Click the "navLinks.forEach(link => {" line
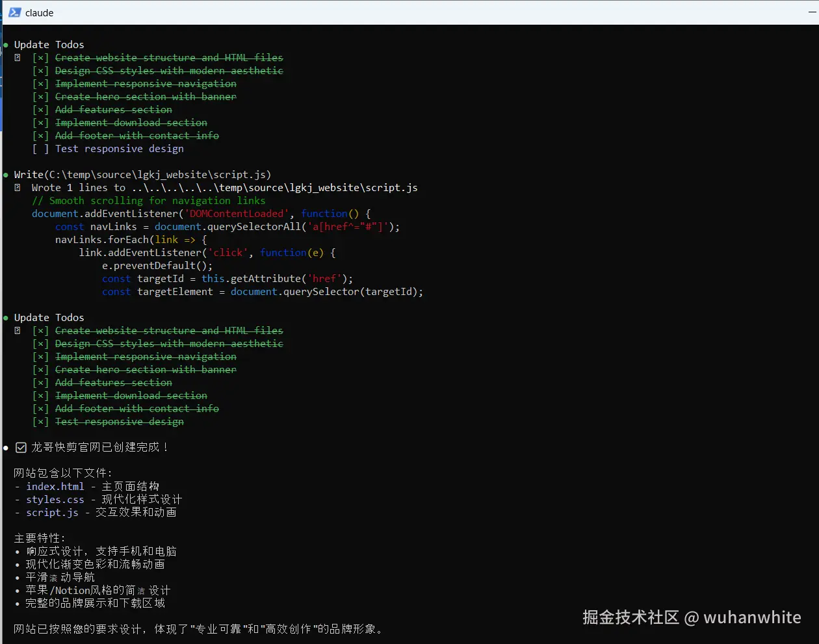 pyautogui.click(x=131, y=240)
